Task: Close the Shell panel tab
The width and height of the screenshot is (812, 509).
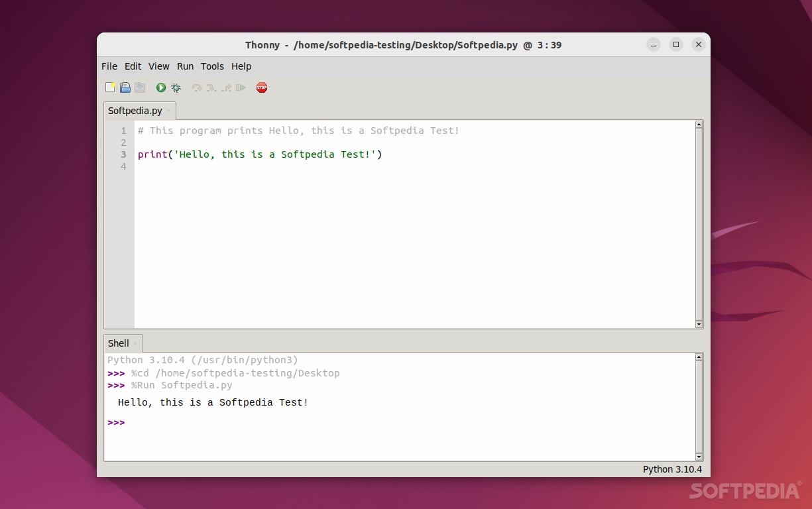Action: tap(135, 343)
